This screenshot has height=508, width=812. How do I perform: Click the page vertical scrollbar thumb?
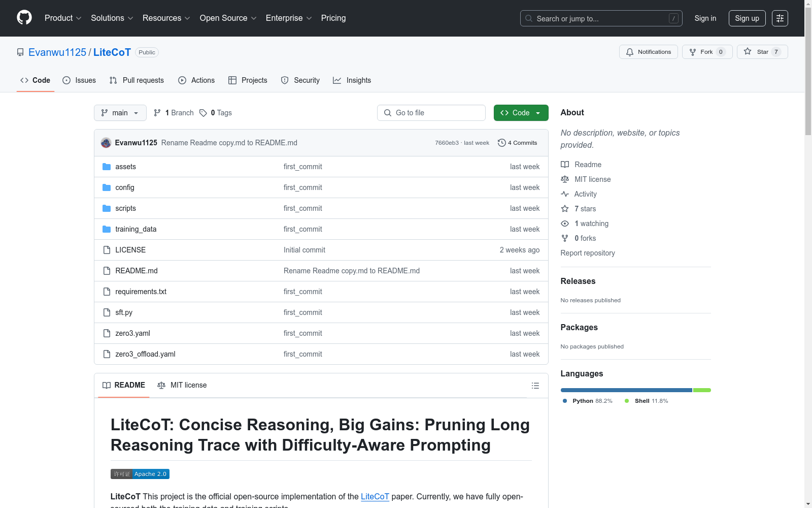coord(808,71)
